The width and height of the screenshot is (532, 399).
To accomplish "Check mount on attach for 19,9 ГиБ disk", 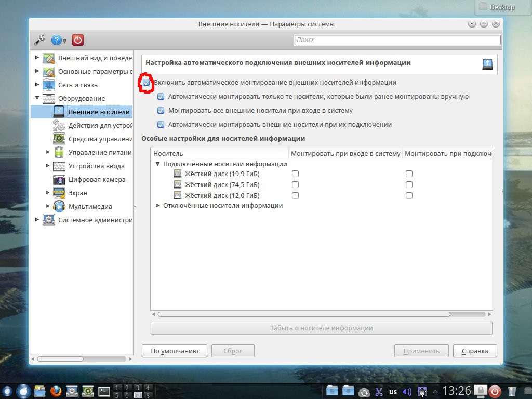I will point(409,174).
